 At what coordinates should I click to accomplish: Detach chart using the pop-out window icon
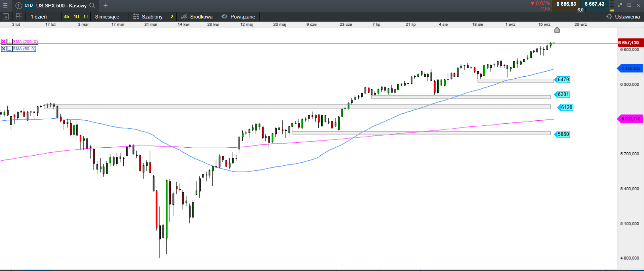(629, 5)
